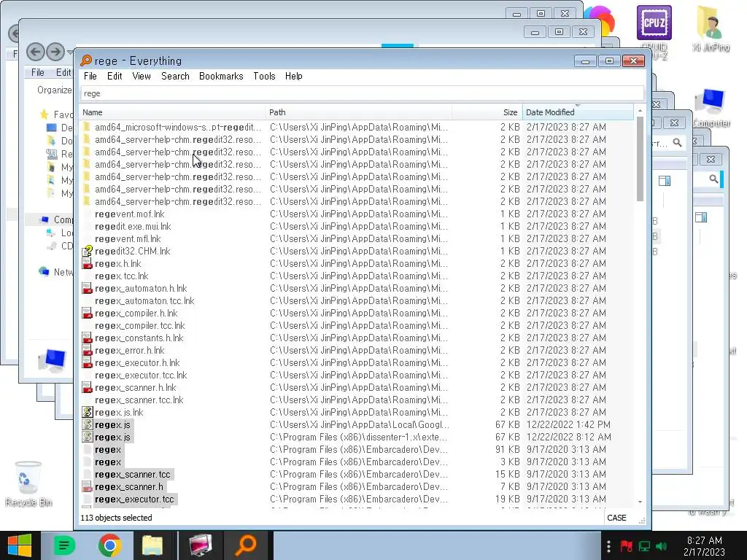Screen dimensions: 747x560
Task: Open the Organize dropdown in Explorer window
Action: click(54, 90)
